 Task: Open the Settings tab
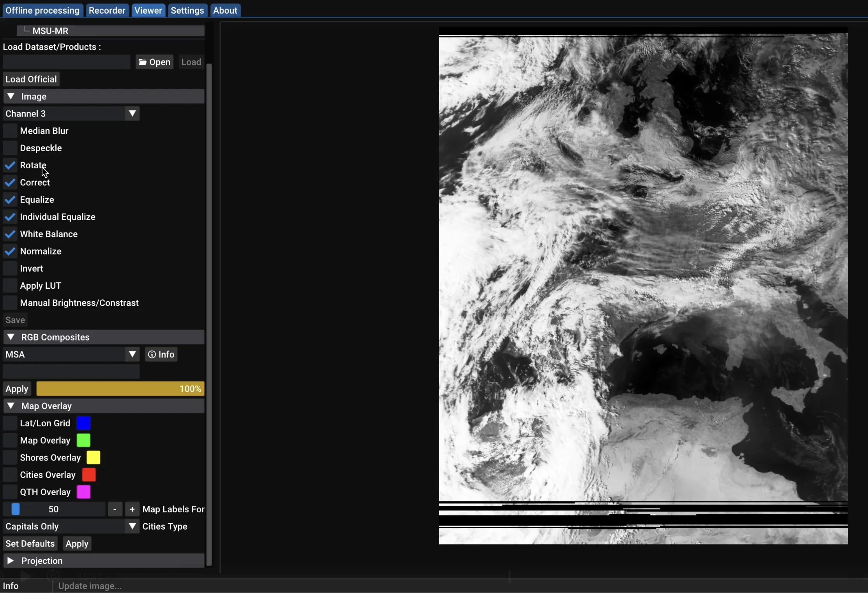click(187, 10)
